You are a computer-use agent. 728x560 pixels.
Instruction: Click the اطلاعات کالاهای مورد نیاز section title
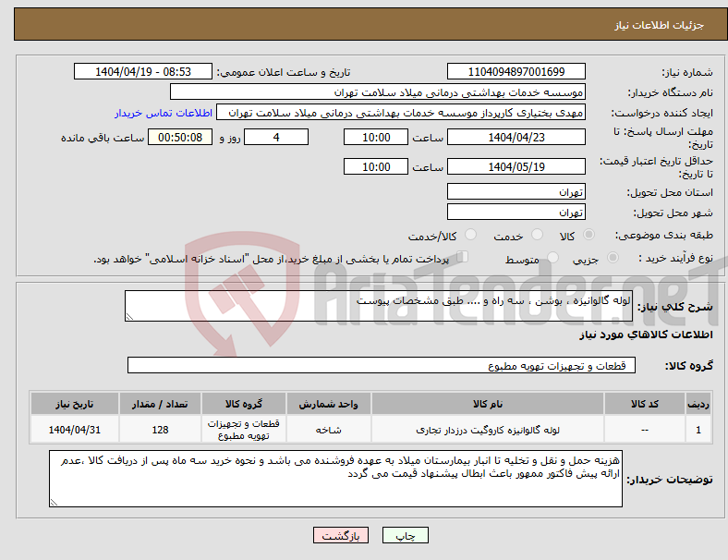tap(646, 335)
